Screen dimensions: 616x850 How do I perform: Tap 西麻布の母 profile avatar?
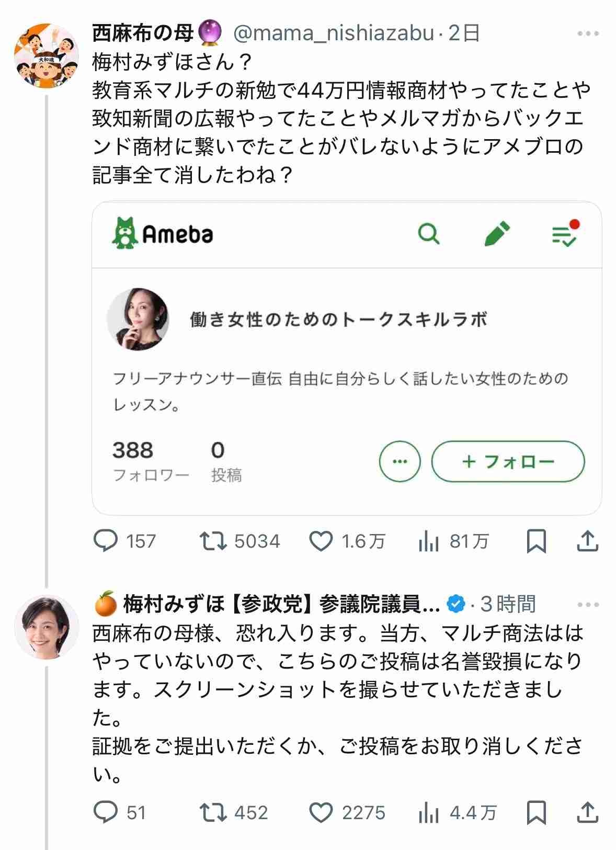click(x=46, y=56)
